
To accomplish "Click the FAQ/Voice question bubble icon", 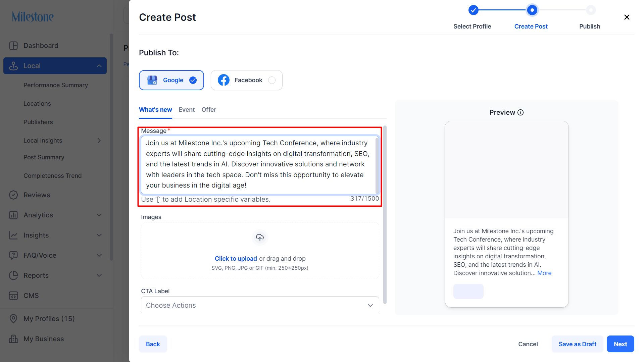I will (x=13, y=255).
